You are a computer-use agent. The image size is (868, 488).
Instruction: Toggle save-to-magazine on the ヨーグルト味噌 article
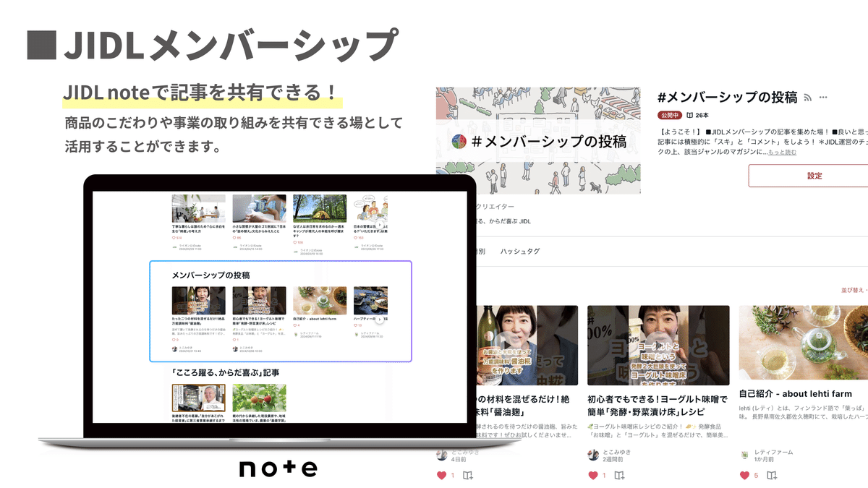tap(618, 475)
